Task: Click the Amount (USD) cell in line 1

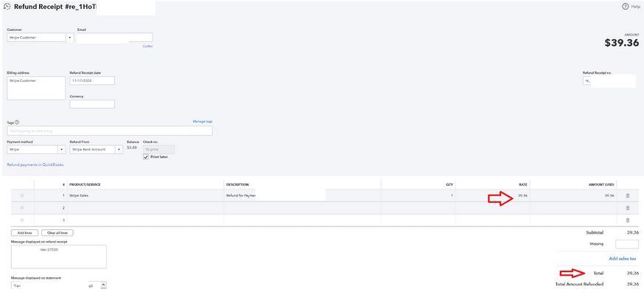Action: (x=573, y=195)
